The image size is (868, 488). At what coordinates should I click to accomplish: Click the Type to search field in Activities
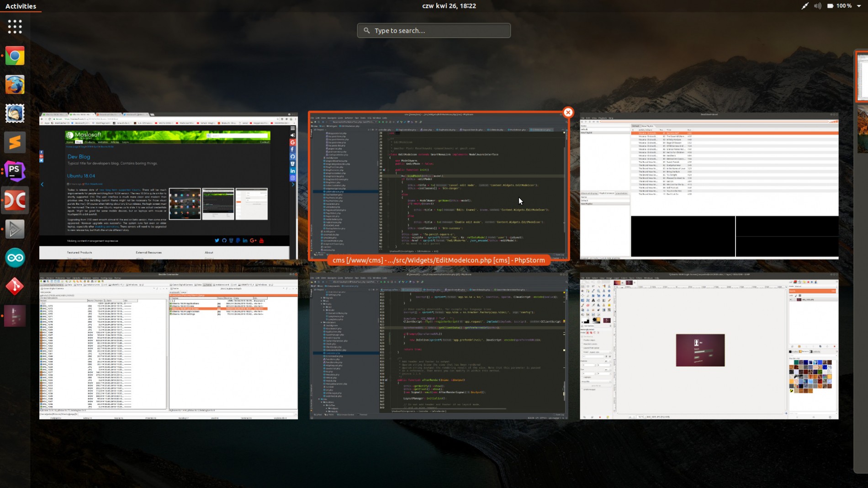pos(434,30)
